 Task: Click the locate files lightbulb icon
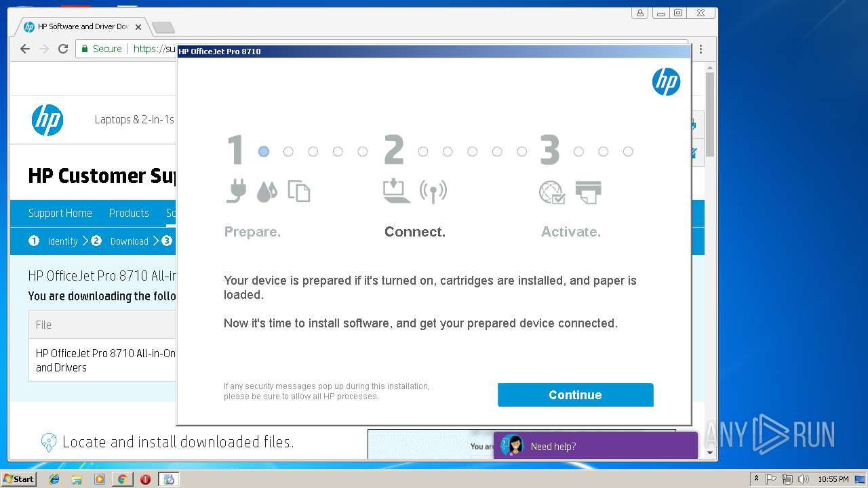pos(49,443)
